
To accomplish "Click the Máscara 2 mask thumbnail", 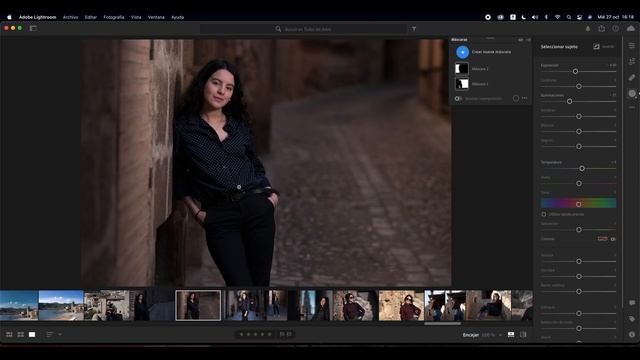I will 462,68.
